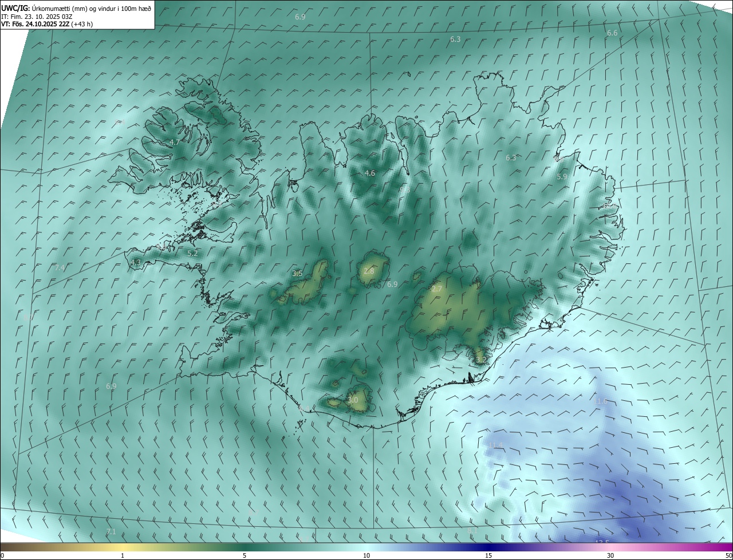Screen dimensions: 733x560
Task: Click the 3.0 value label
Action: click(x=353, y=400)
